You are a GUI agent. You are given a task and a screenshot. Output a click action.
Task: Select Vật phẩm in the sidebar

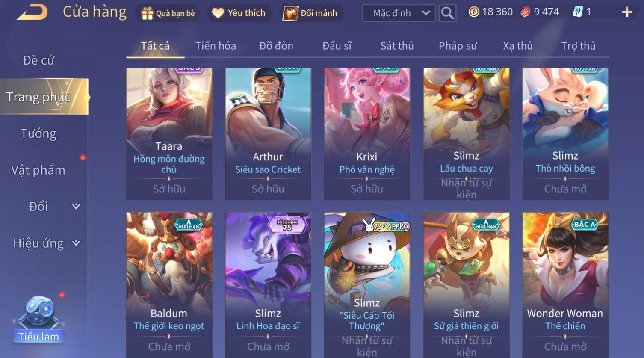(38, 170)
